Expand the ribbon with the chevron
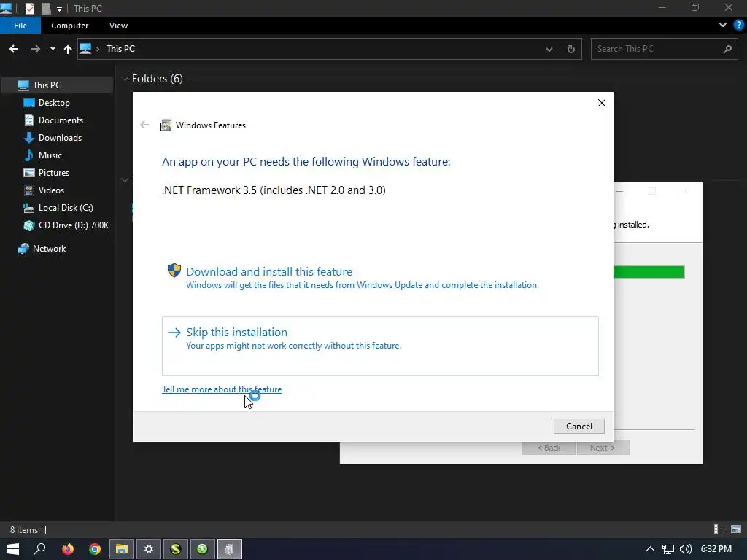 pyautogui.click(x=723, y=25)
